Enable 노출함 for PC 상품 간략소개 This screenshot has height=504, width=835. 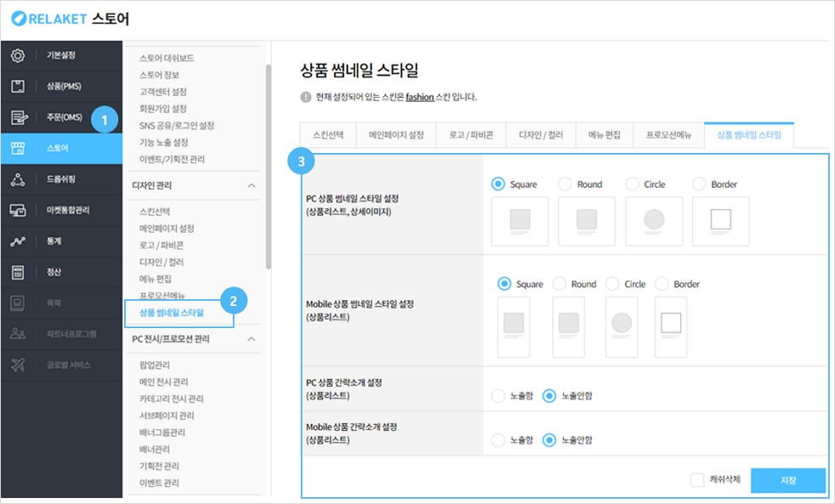coord(498,395)
